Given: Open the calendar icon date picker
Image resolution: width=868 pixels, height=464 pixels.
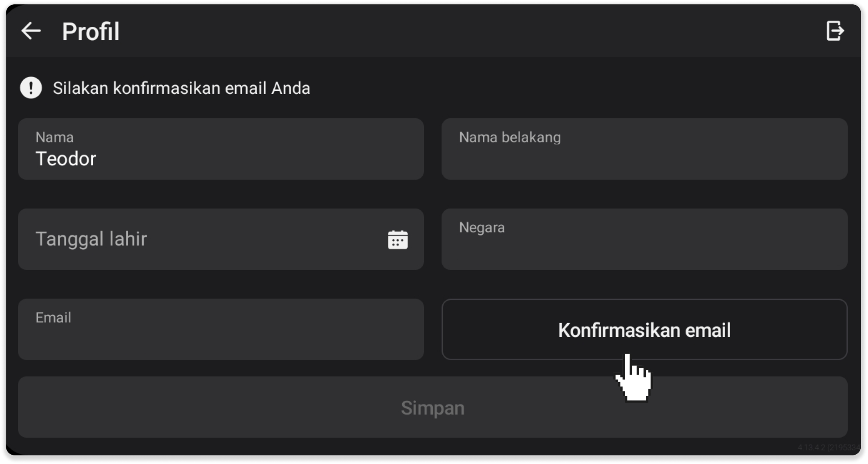Looking at the screenshot, I should pyautogui.click(x=398, y=240).
